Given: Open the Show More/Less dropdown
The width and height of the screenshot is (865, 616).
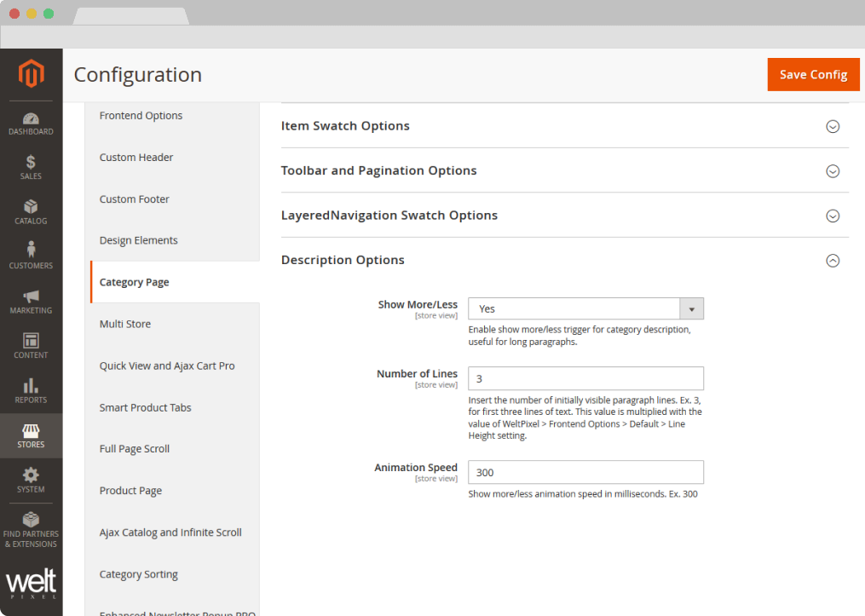Looking at the screenshot, I should click(585, 308).
